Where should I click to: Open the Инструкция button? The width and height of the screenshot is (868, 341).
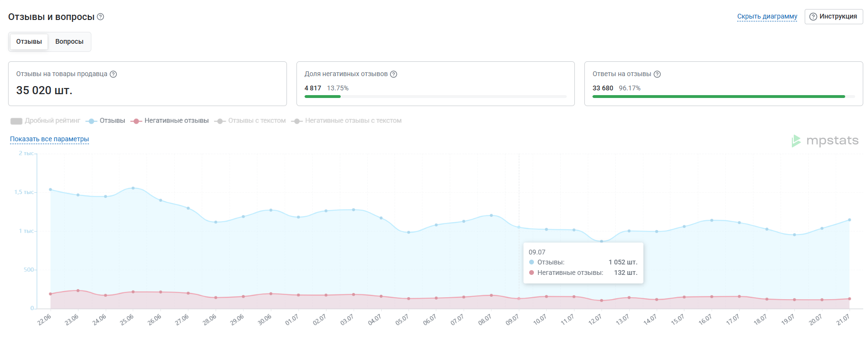click(834, 17)
